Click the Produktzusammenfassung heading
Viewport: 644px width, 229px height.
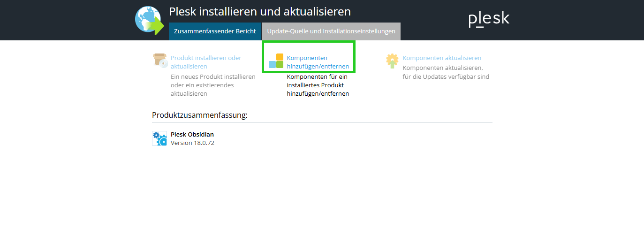click(x=200, y=115)
